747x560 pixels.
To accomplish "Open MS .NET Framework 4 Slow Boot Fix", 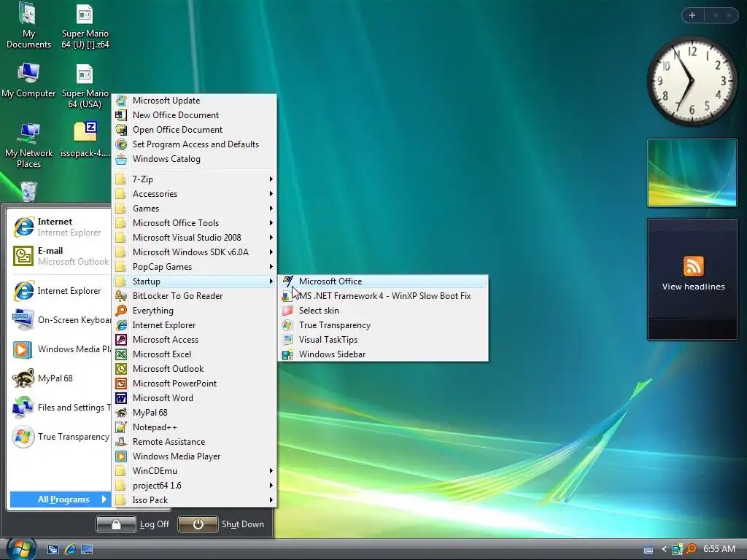I will pos(384,296).
